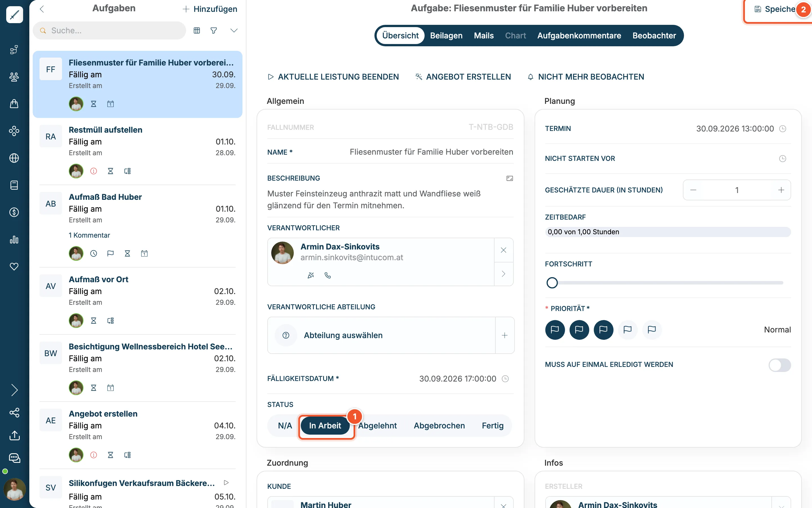Switch task list to table view icon
This screenshot has width=812, height=508.
tap(197, 30)
